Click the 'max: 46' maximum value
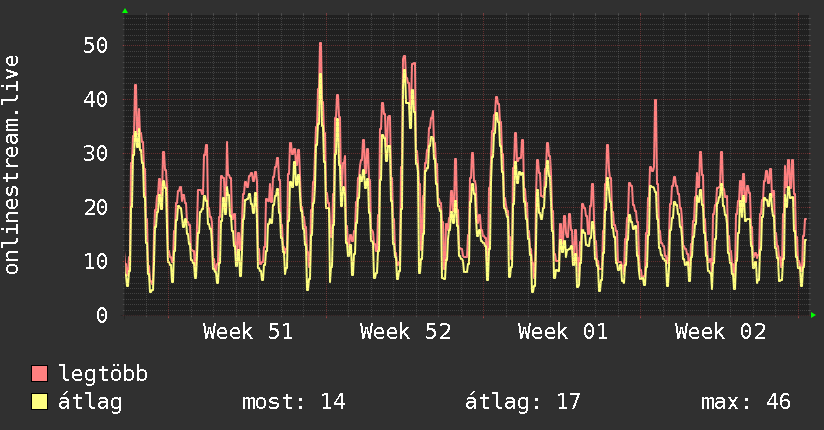The image size is (824, 430). tap(746, 402)
